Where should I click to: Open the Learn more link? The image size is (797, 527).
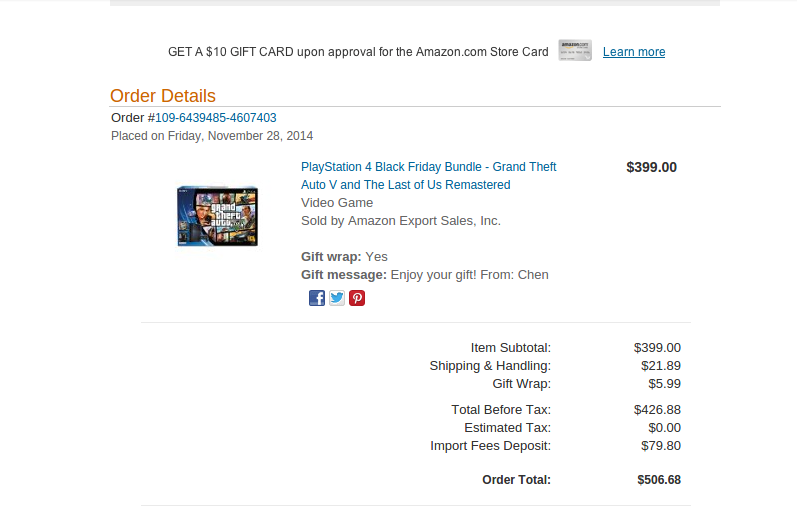coord(634,52)
